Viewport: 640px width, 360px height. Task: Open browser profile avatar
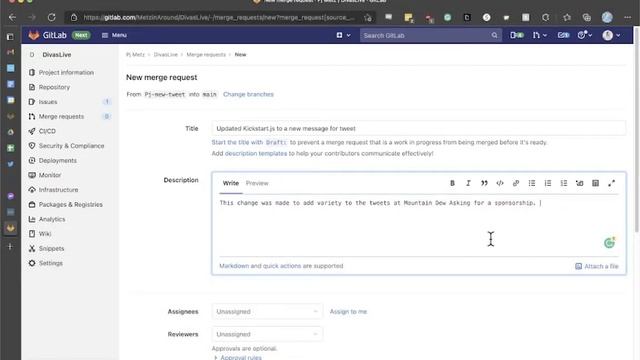point(607,17)
